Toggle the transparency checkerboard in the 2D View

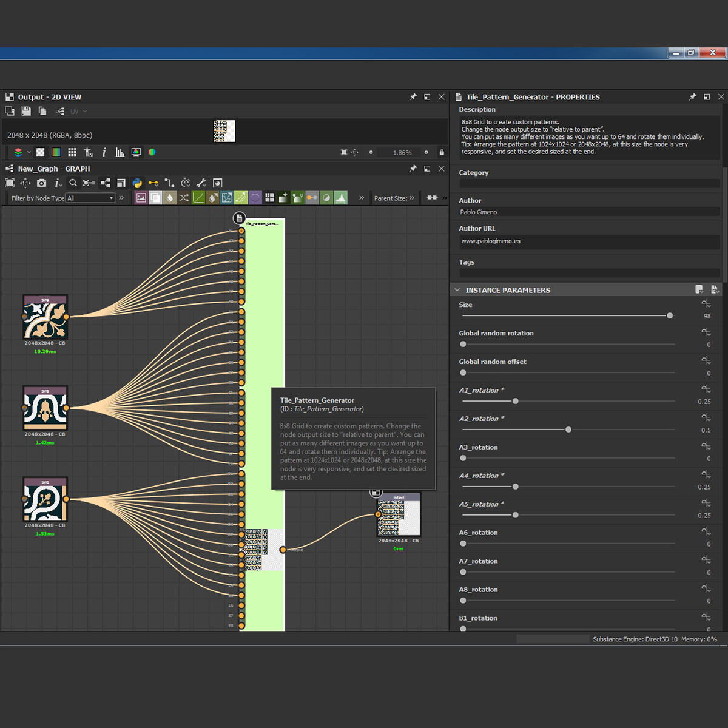40,152
